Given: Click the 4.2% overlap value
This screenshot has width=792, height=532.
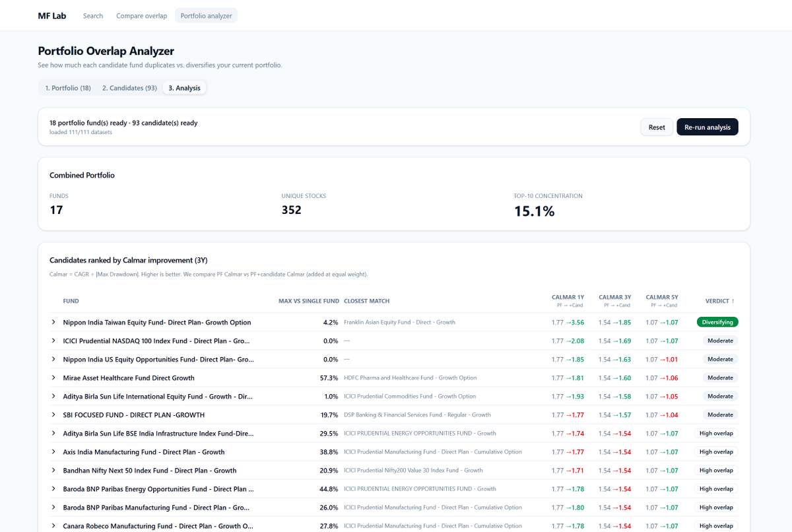Looking at the screenshot, I should [x=331, y=322].
